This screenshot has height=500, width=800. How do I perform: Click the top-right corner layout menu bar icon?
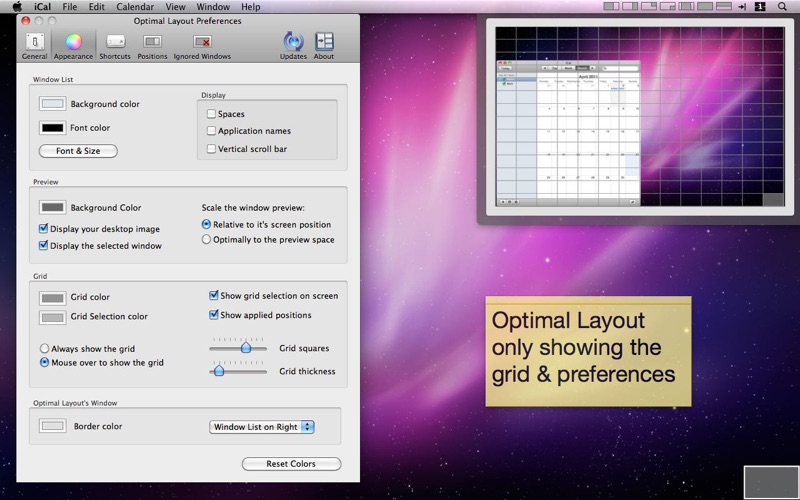(x=649, y=7)
